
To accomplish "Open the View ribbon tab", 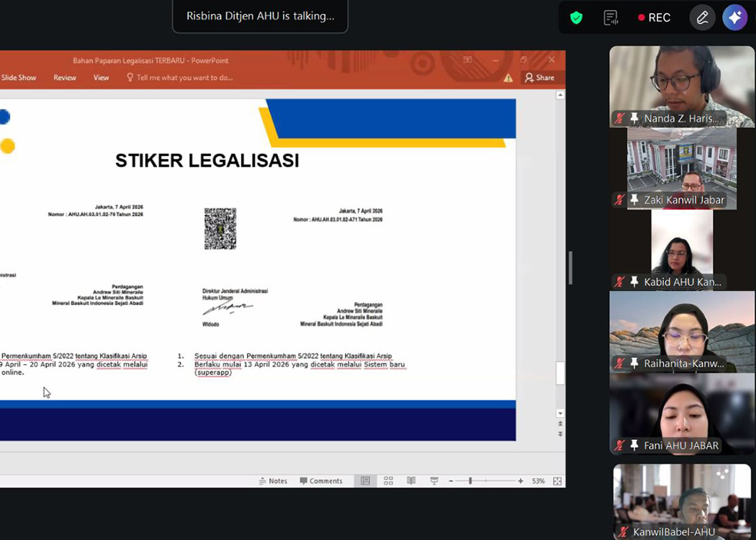I will point(101,78).
